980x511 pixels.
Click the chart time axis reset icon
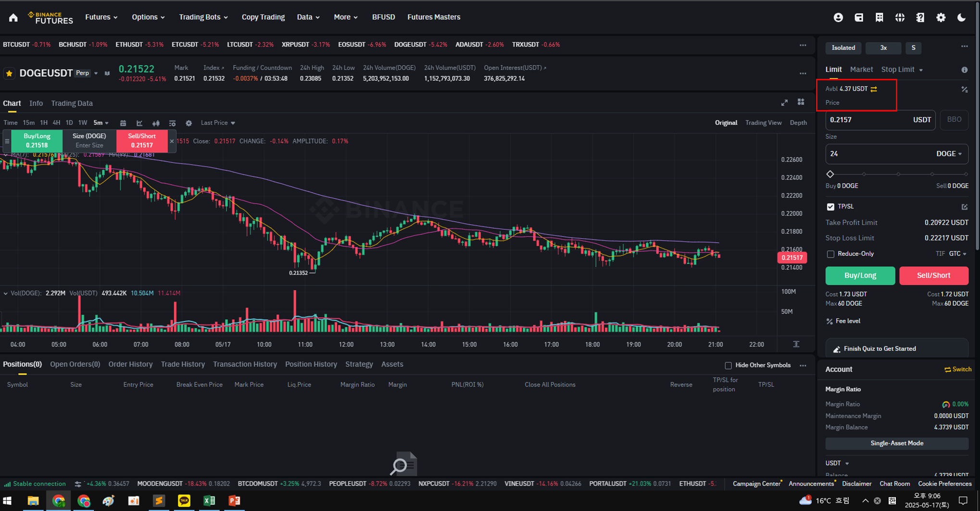pyautogui.click(x=796, y=344)
